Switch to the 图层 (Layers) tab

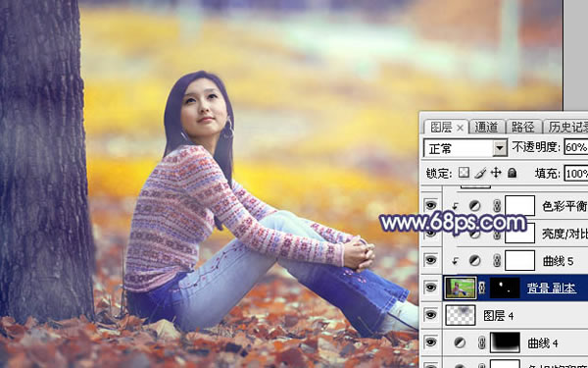point(441,128)
